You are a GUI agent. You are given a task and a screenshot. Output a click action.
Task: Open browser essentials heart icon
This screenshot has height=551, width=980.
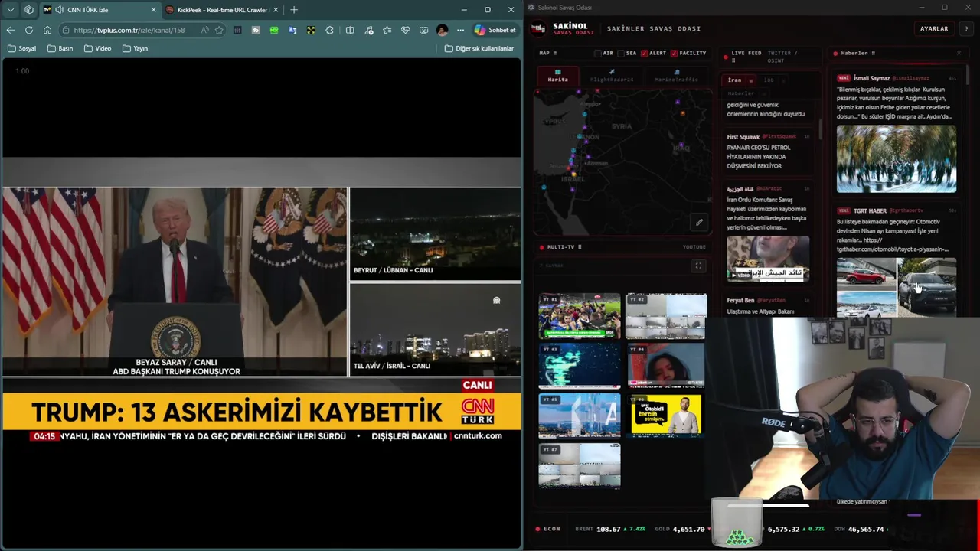(x=405, y=30)
